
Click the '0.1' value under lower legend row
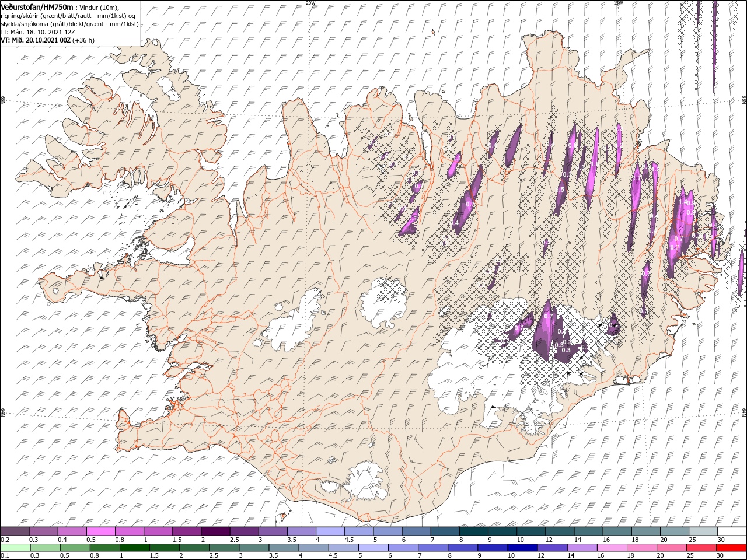click(4, 556)
